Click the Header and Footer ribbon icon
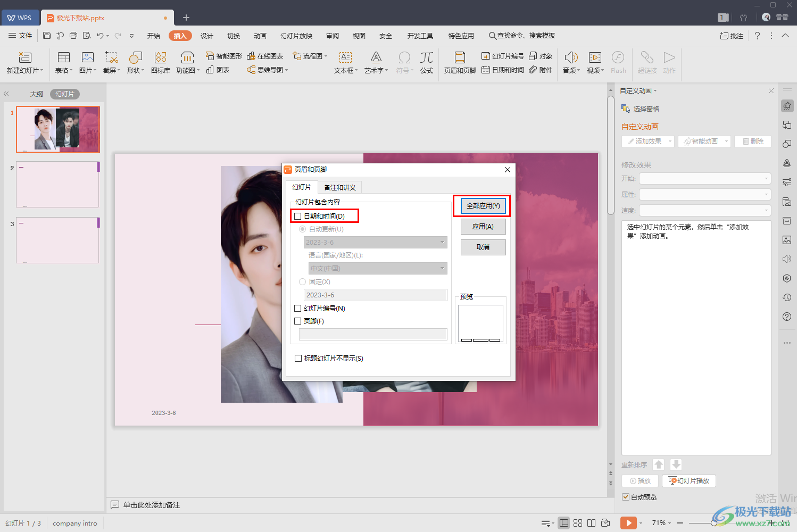 pyautogui.click(x=460, y=57)
